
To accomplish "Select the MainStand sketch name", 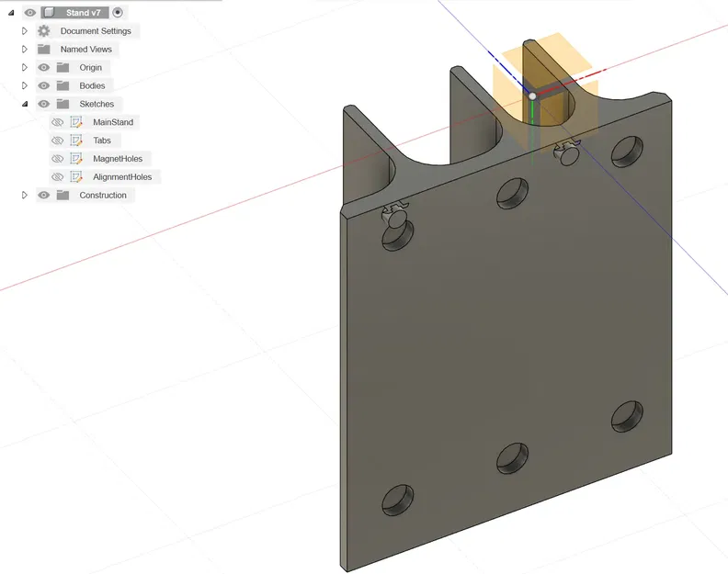I will [113, 122].
